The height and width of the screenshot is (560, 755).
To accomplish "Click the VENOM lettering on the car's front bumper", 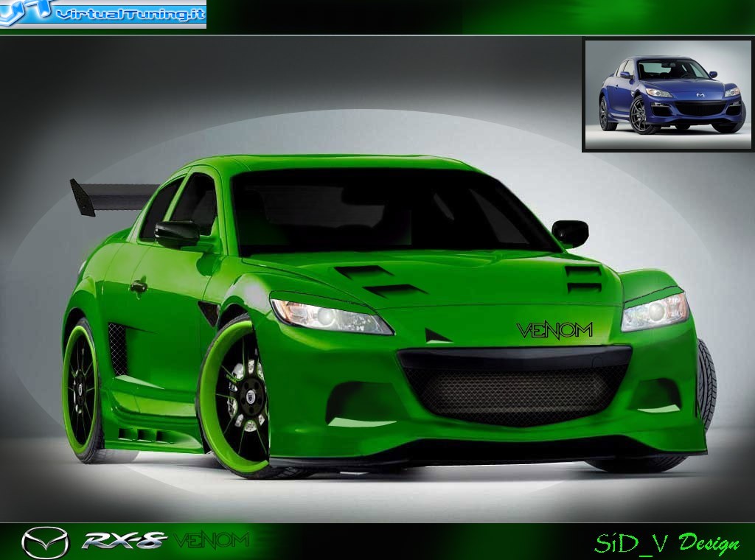I will (554, 331).
